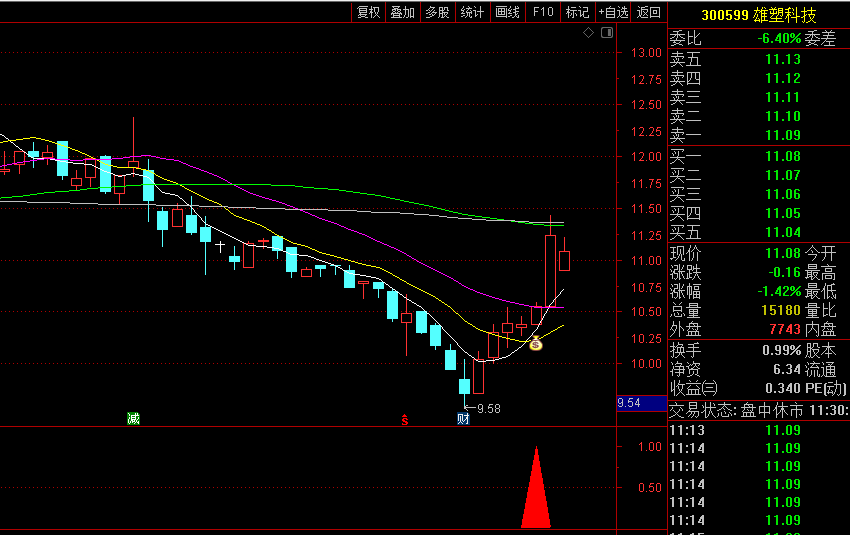Click the 现价 11.08 value
The image size is (850, 535).
tap(783, 253)
